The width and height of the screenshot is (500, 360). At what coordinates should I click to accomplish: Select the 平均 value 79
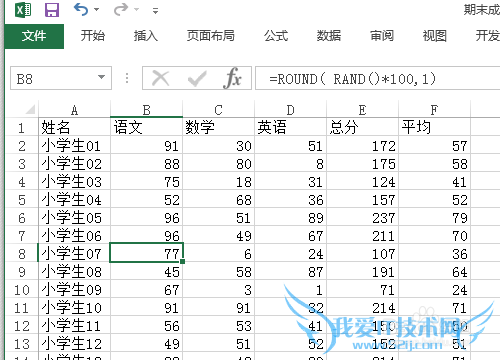click(434, 217)
